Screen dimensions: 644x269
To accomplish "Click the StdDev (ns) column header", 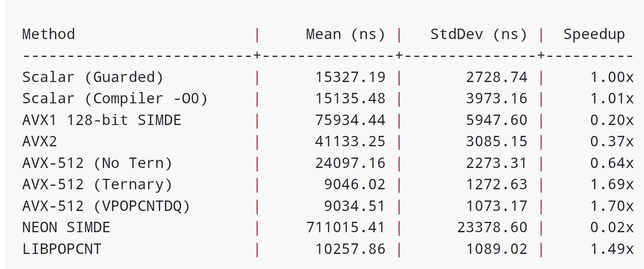I will pos(479,34).
